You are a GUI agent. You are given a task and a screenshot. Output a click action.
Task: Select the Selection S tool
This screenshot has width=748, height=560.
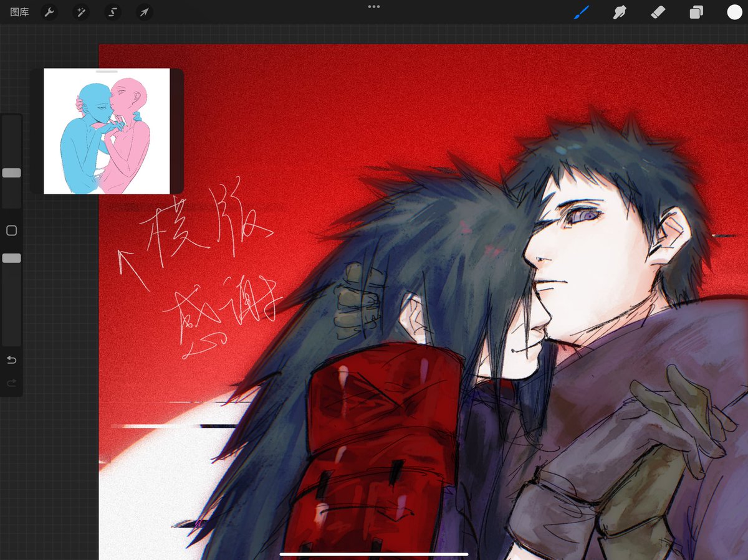[x=113, y=12]
